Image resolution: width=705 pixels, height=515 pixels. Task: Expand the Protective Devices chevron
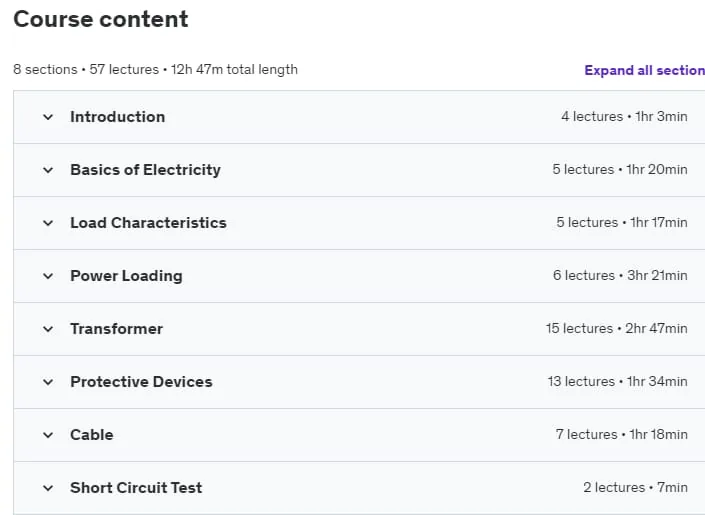click(48, 382)
